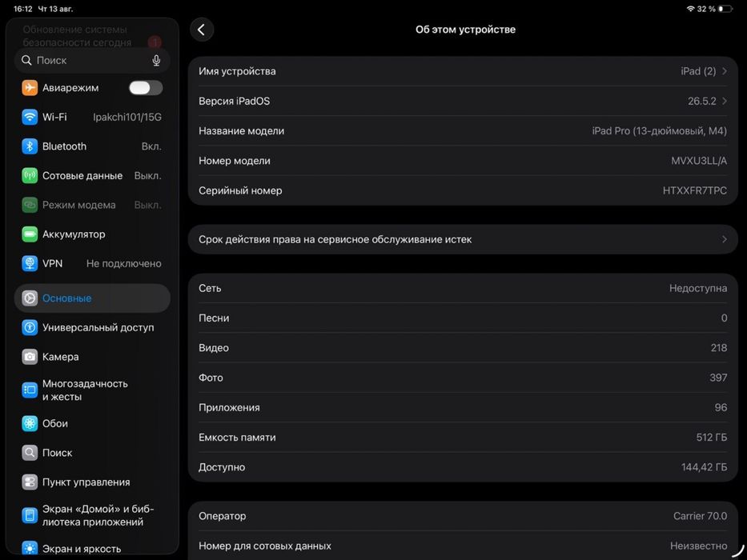This screenshot has width=747, height=560.
Task: Tap the Песни count 0
Action: [x=724, y=318]
